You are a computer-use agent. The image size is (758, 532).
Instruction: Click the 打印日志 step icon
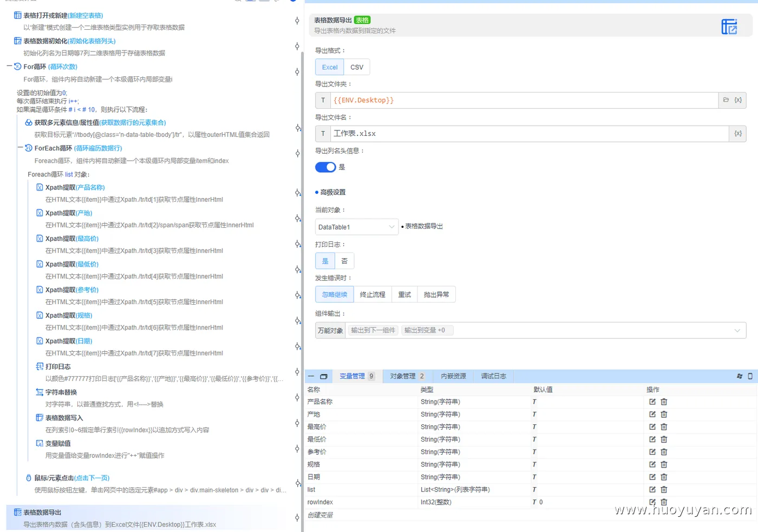pyautogui.click(x=40, y=366)
